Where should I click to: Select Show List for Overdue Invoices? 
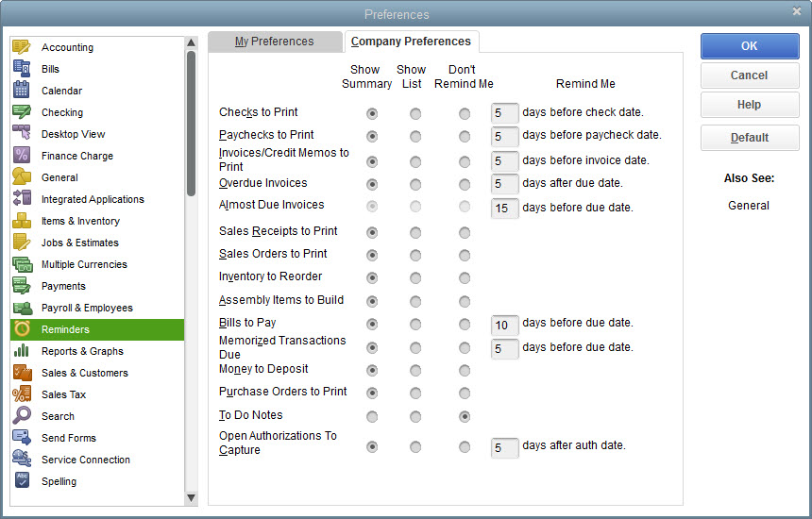(x=415, y=184)
